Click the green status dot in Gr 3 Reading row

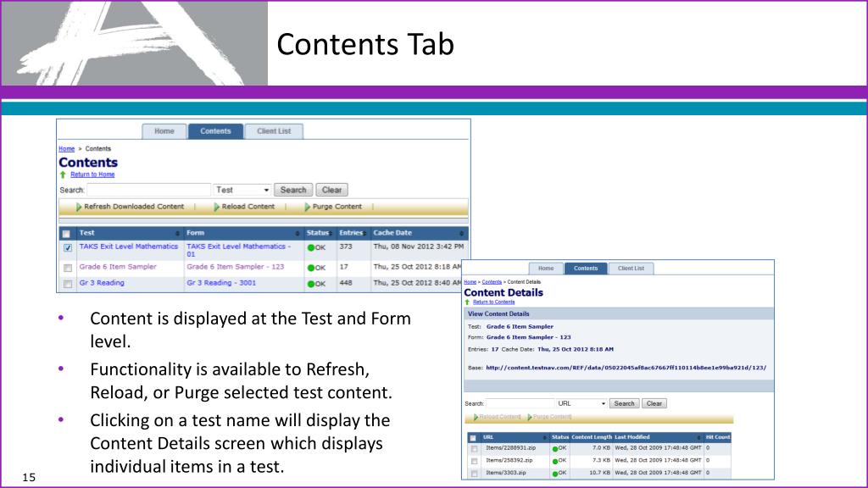pyautogui.click(x=311, y=284)
